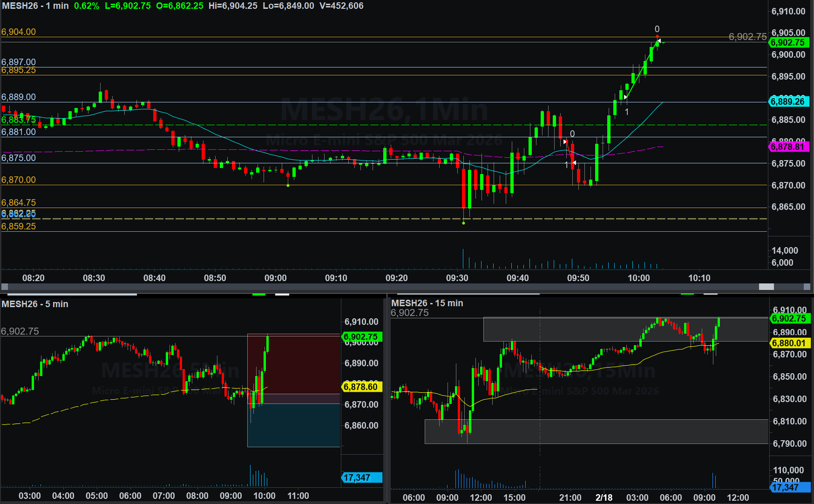The width and height of the screenshot is (814, 504).
Task: Select the lower gray rectangle on 15-min chart
Action: click(x=596, y=431)
